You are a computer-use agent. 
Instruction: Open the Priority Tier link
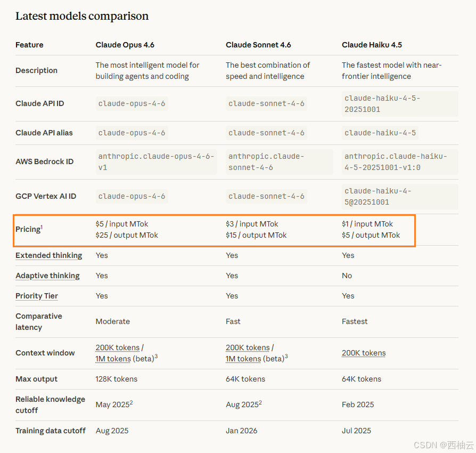pyautogui.click(x=37, y=296)
